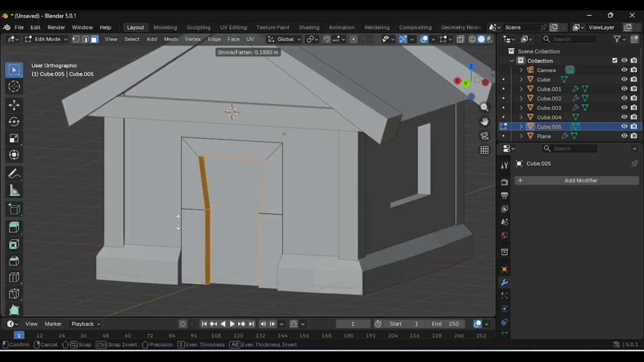Open the File menu
This screenshot has height=362, width=644.
19,27
